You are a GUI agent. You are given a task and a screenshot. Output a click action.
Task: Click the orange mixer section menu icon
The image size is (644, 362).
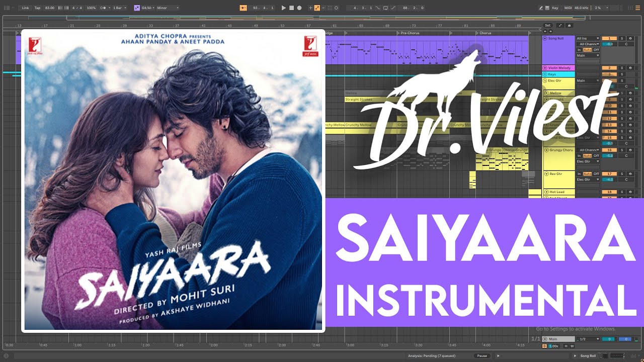pyautogui.click(x=637, y=8)
